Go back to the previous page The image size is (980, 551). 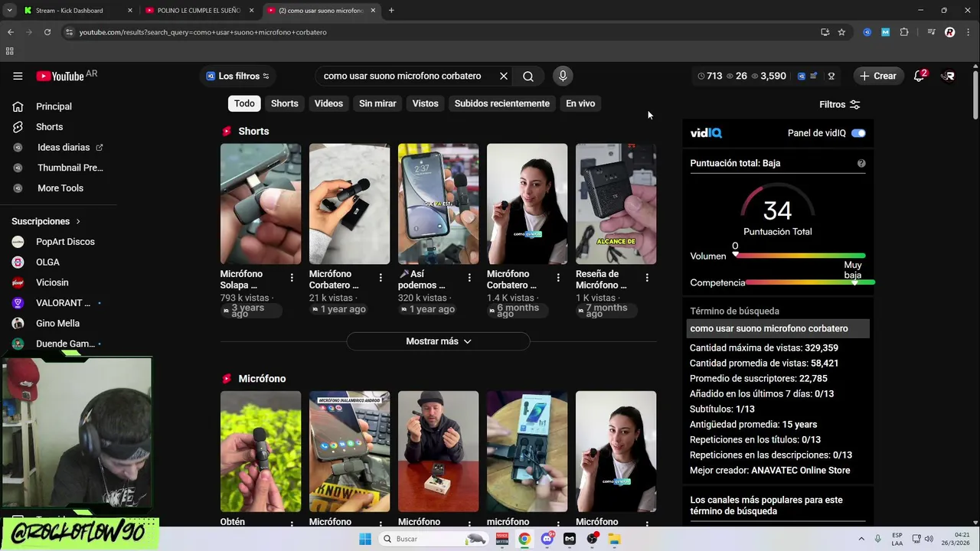[x=11, y=32]
